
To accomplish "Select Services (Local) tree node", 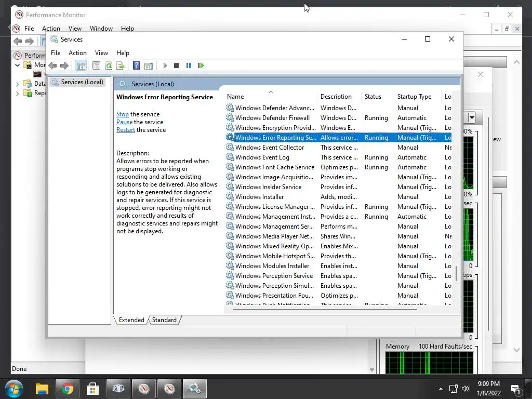I will click(77, 82).
